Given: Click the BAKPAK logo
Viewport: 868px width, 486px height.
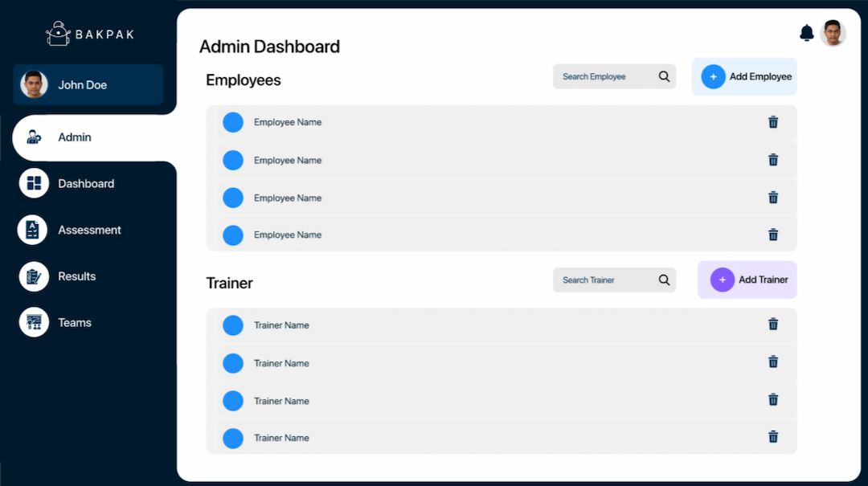Looking at the screenshot, I should [90, 34].
